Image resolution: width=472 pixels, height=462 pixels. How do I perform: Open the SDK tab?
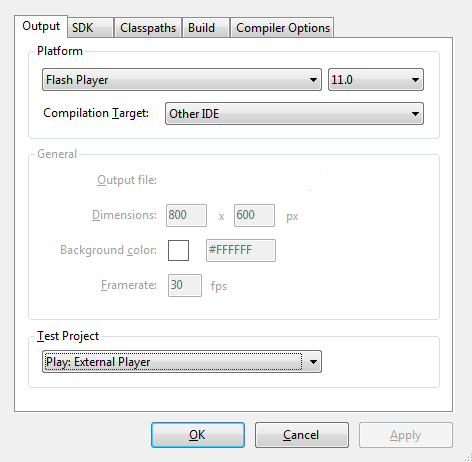tap(90, 28)
